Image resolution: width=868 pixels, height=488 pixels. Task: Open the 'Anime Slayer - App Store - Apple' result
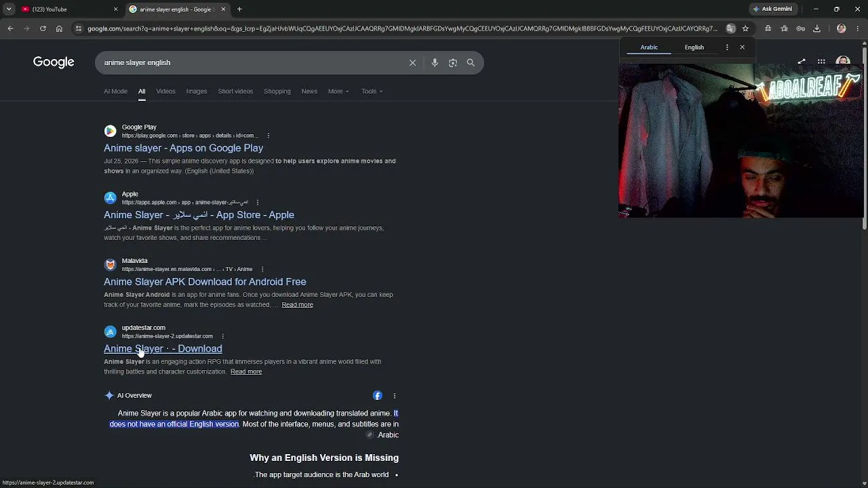point(199,215)
